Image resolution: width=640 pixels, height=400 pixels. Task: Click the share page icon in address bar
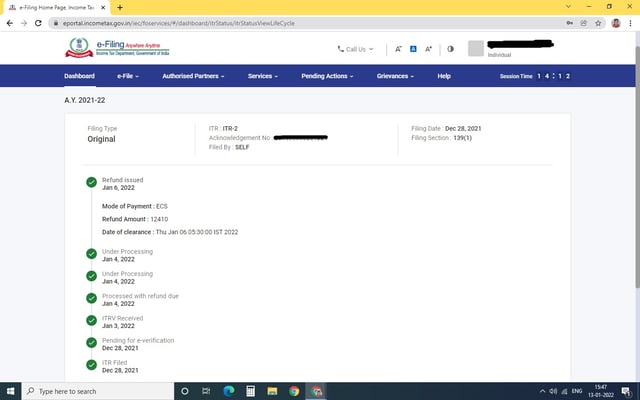click(584, 23)
